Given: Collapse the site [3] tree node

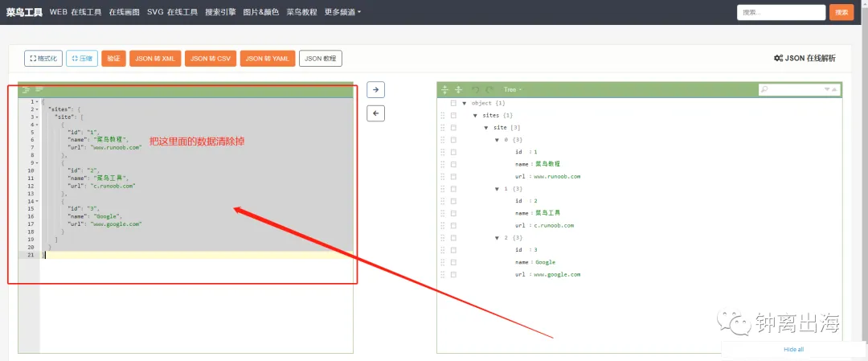Looking at the screenshot, I should coord(486,127).
